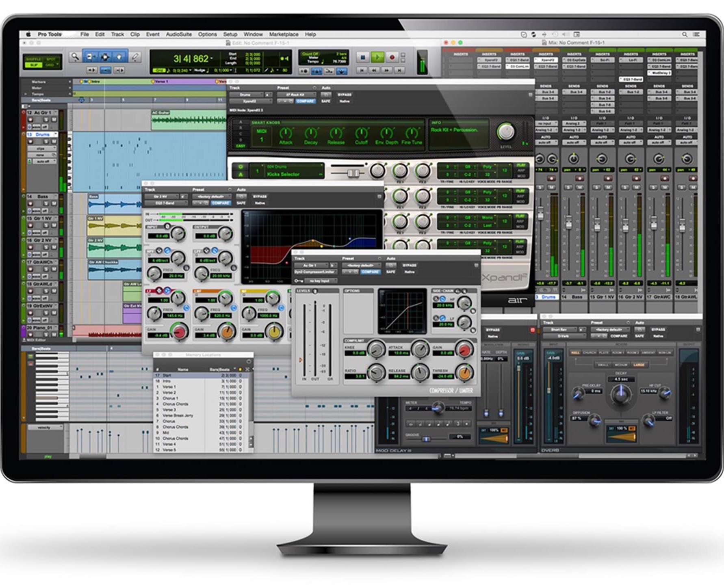
Task: Open the AudioSuite menu
Action: [x=179, y=35]
